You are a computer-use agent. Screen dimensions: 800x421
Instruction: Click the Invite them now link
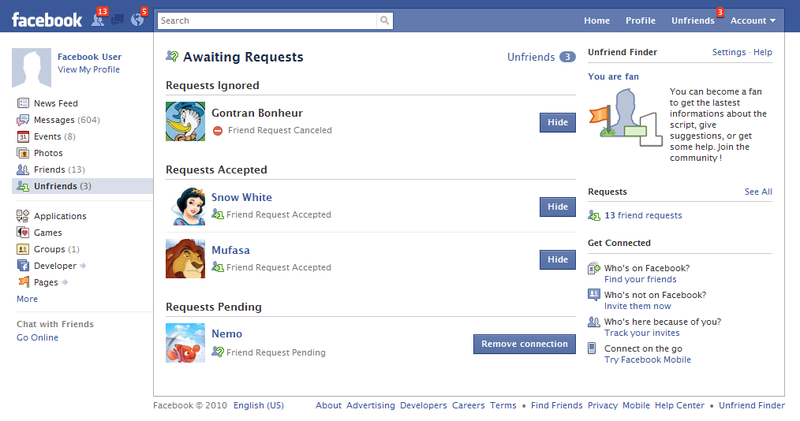[638, 306]
